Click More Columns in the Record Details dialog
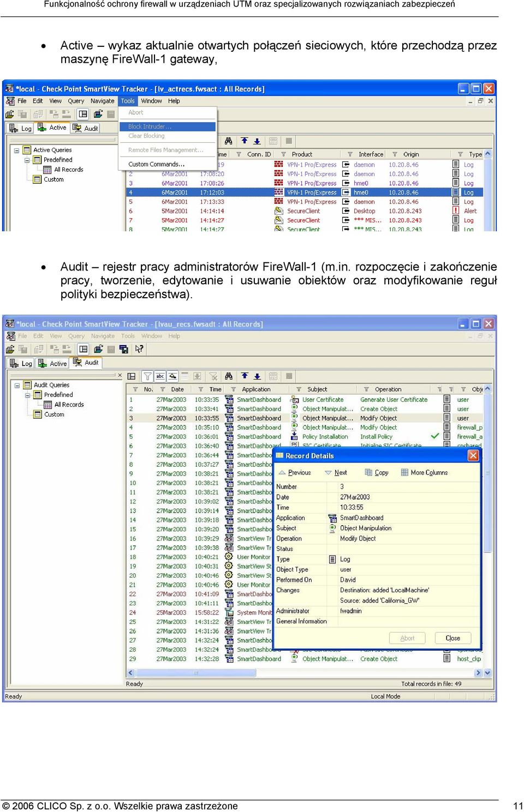The width and height of the screenshot is (524, 812). pos(424,473)
